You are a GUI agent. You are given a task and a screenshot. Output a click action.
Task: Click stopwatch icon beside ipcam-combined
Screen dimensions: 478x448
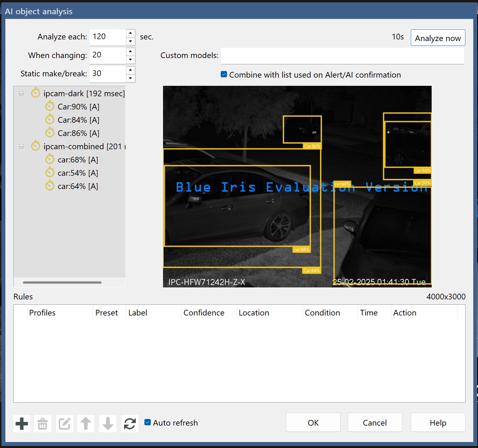click(x=36, y=146)
